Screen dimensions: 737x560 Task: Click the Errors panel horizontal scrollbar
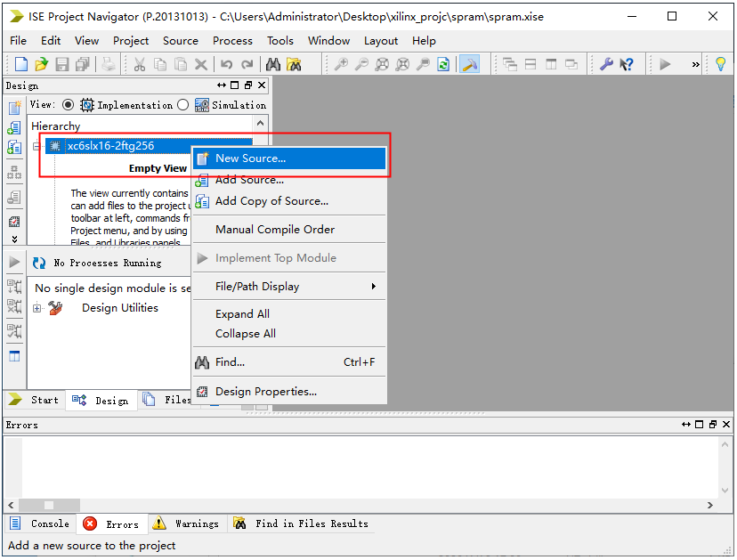point(356,505)
